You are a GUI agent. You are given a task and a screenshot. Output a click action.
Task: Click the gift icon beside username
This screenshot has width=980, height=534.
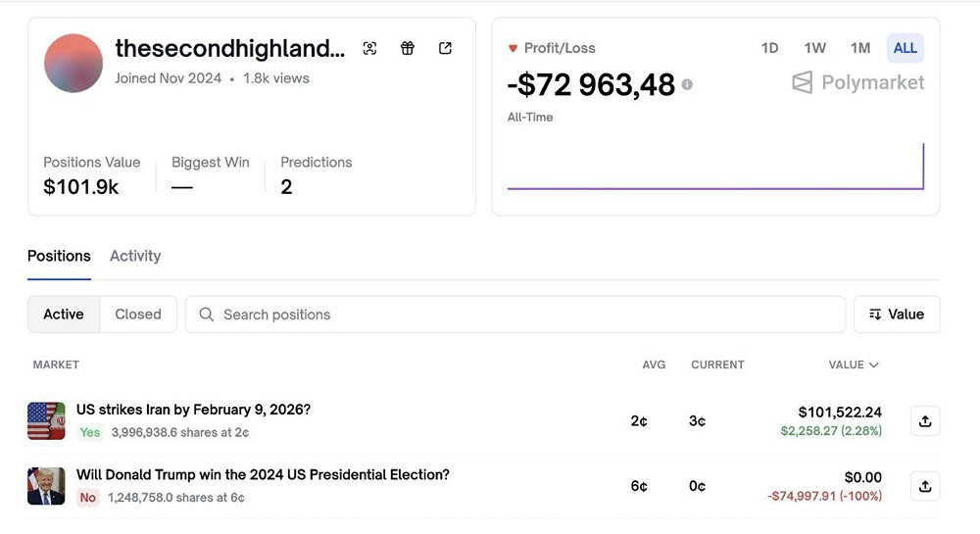click(x=408, y=48)
